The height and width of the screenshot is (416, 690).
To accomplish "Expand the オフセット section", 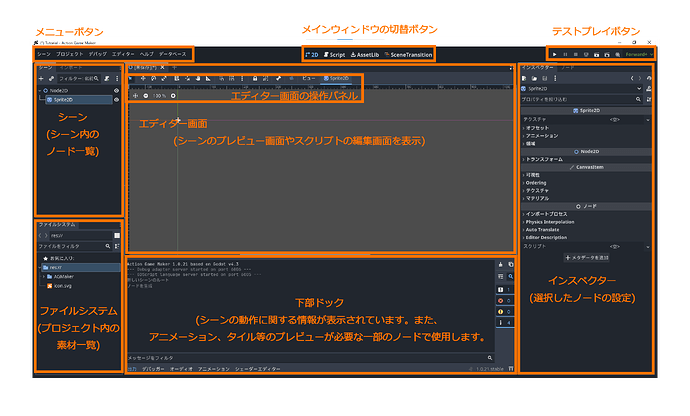I will coord(536,128).
